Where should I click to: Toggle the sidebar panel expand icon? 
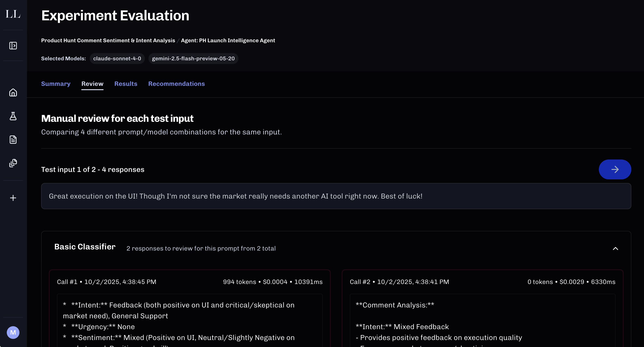[x=13, y=46]
